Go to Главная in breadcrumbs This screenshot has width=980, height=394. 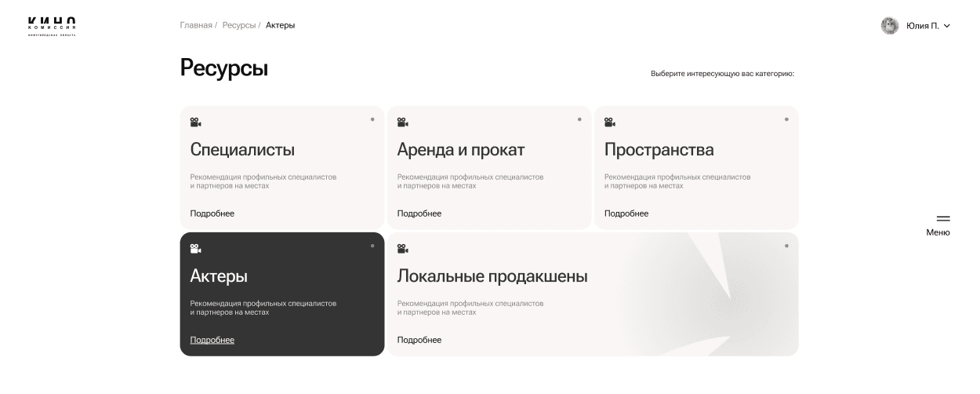[x=196, y=26]
